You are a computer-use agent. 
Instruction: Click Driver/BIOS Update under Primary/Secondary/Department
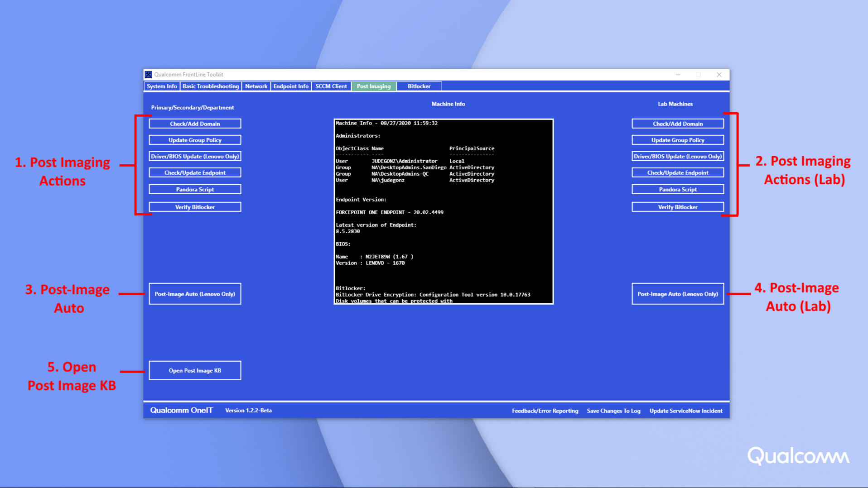[195, 157]
